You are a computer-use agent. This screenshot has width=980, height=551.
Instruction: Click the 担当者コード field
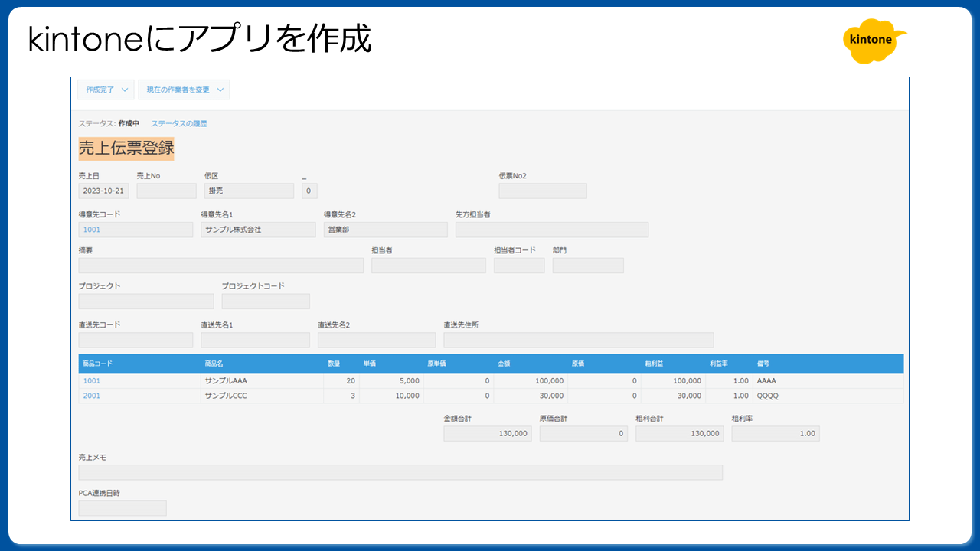point(519,266)
